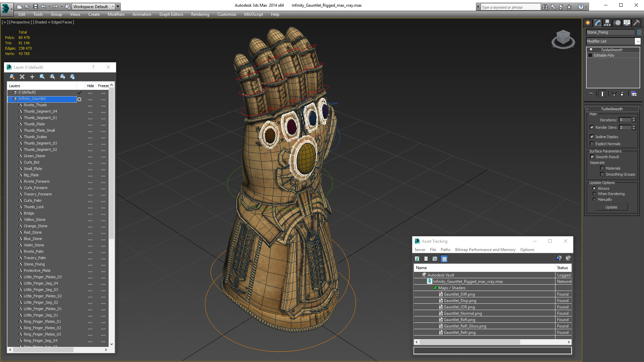Check Separate by Materials checkbox
Screen dimensions: 644x362
click(602, 168)
